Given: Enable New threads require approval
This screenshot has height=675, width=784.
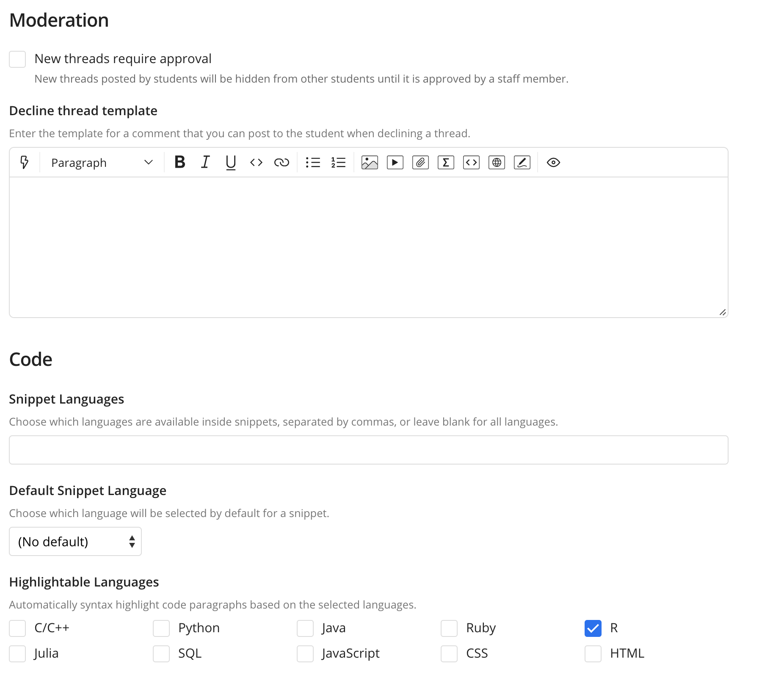Looking at the screenshot, I should click(x=17, y=59).
